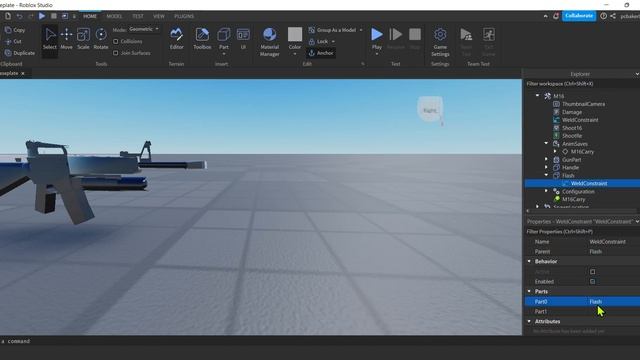Copy the selection to clipboard
640x360 pixels.
click(15, 30)
